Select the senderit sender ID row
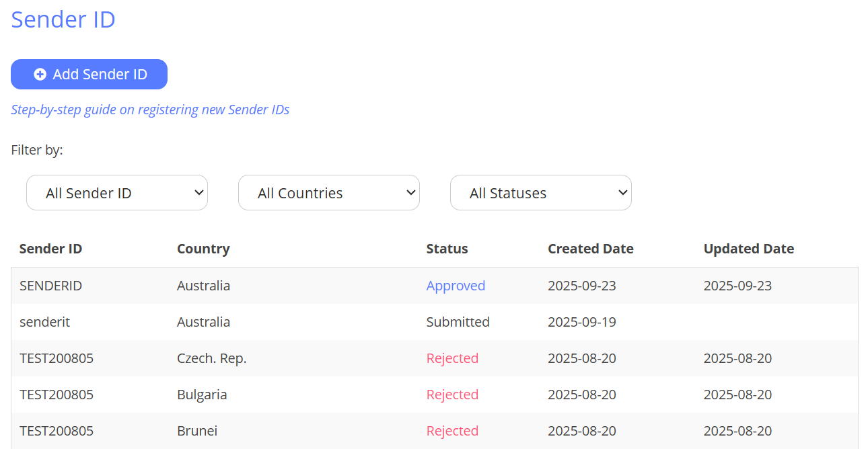Viewport: 868px width, 449px height. 45,322
